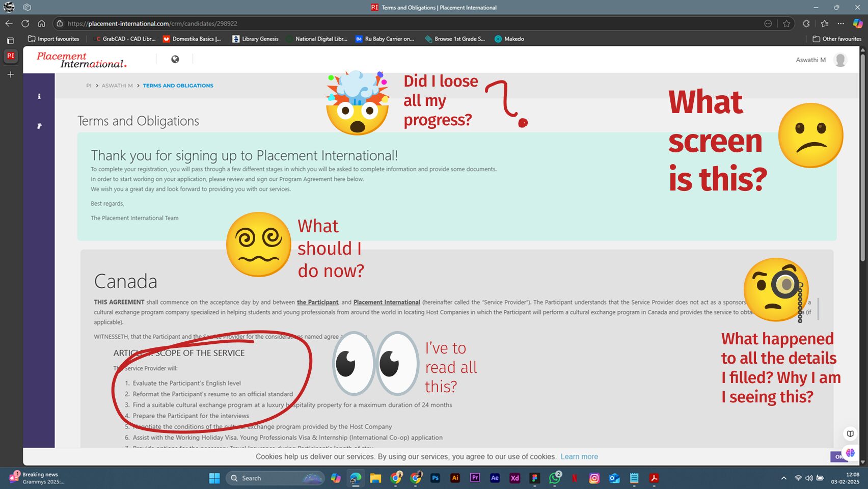Click the page vertical scrollbar
Image resolution: width=868 pixels, height=489 pixels.
pos(862,158)
